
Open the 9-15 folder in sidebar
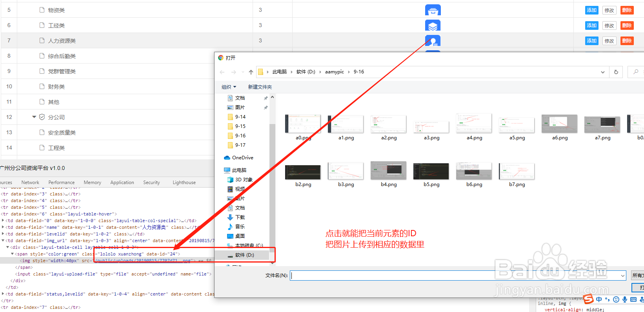click(236, 126)
